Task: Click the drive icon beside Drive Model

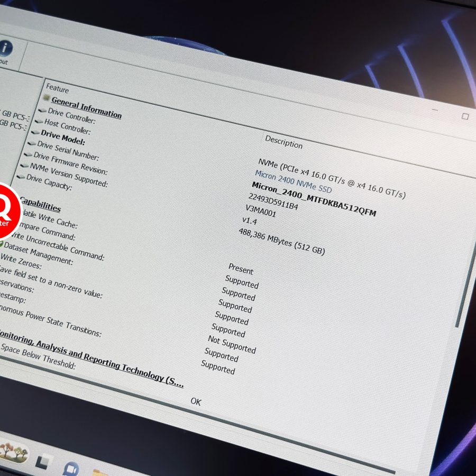Action: [35, 132]
